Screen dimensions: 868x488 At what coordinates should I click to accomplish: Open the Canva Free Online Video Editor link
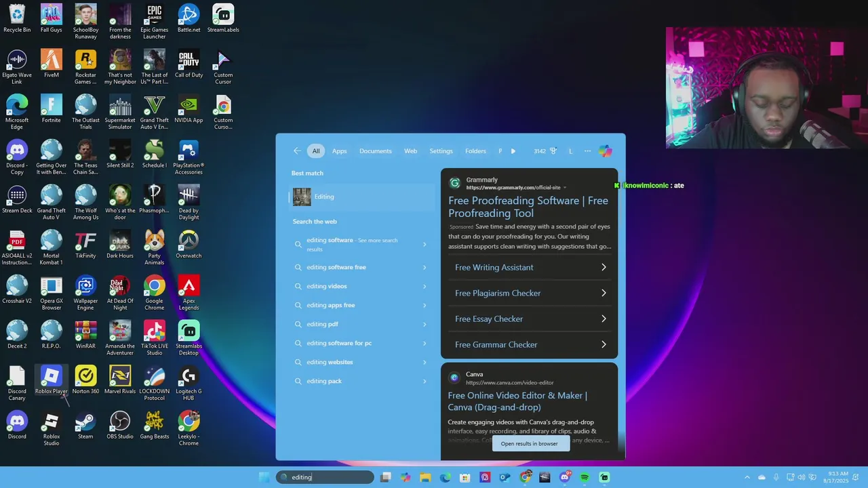517,401
